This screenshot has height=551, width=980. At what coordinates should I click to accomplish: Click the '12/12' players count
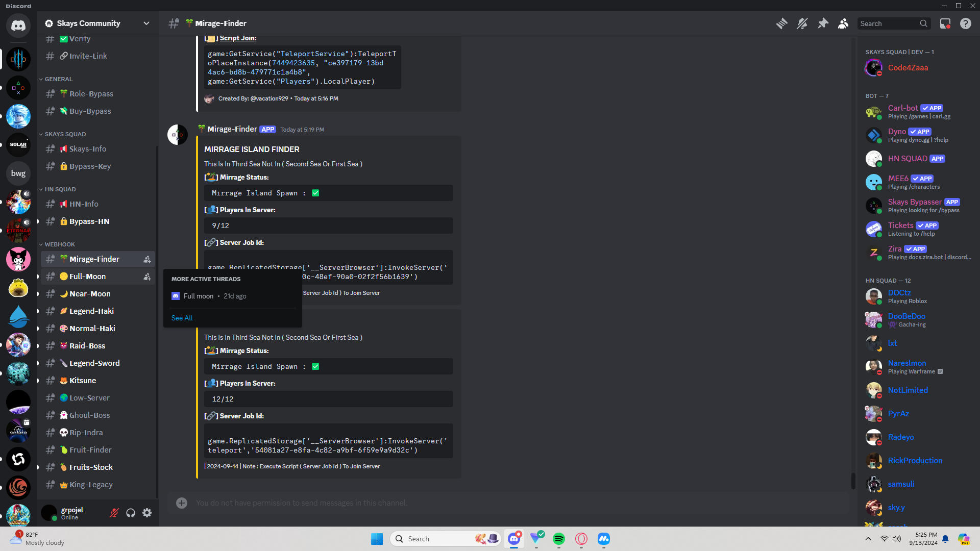coord(223,399)
